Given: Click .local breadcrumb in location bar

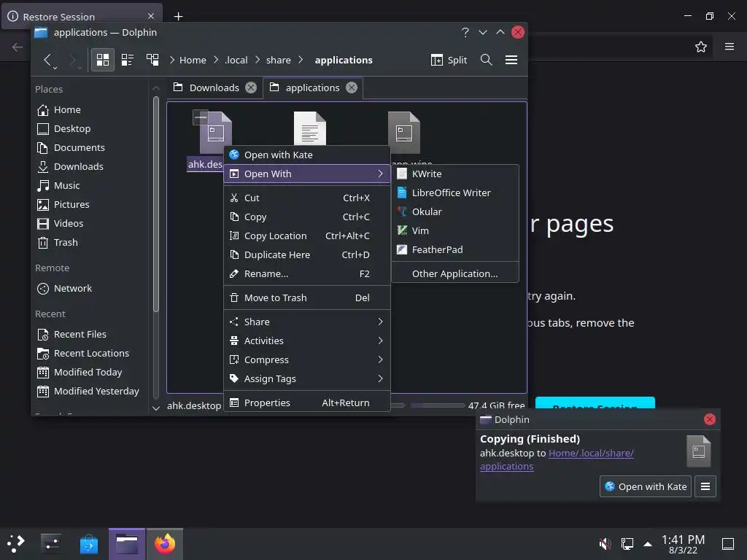Looking at the screenshot, I should click(x=236, y=60).
